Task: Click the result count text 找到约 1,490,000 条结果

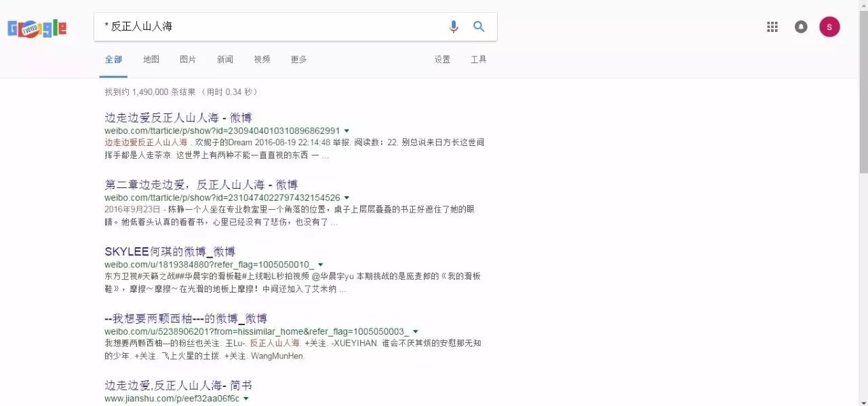Action: coord(150,92)
